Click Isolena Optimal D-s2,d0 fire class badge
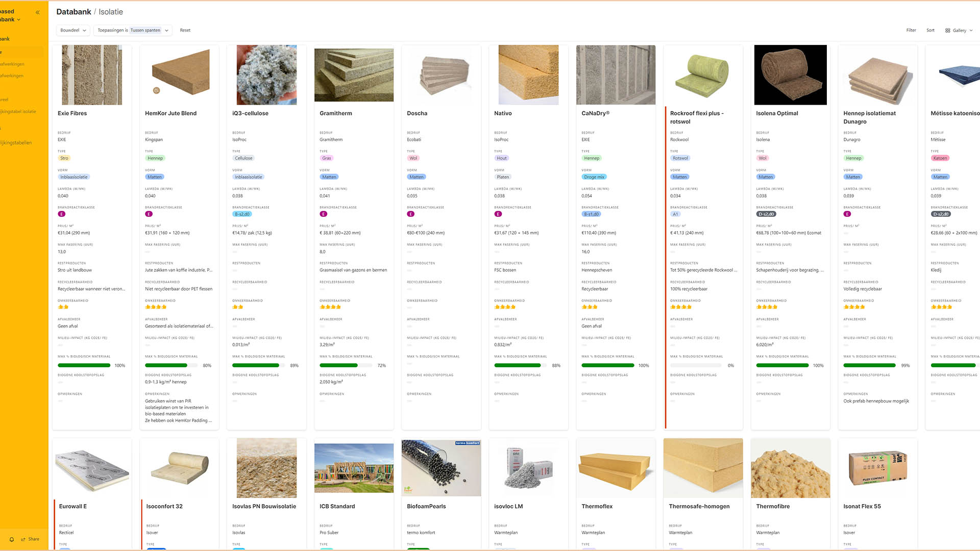Screen dimensions: 980x551 [x=766, y=214]
